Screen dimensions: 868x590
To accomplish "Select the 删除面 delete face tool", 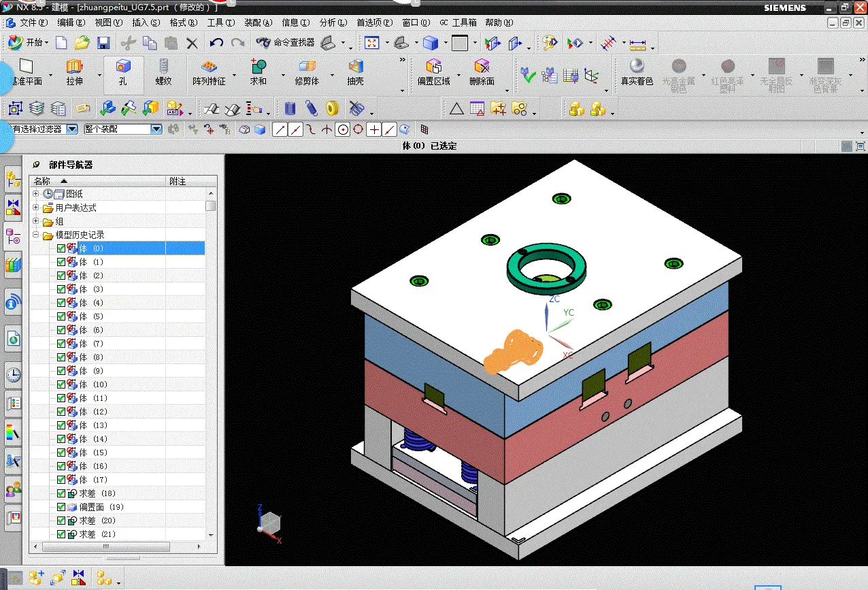I will (482, 73).
